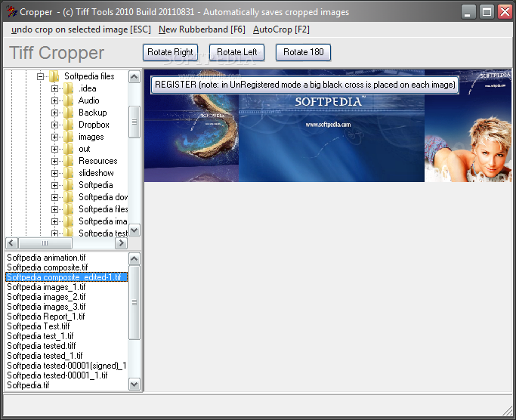Open the Softpedia folder in tree
The image size is (516, 420).
[96, 185]
